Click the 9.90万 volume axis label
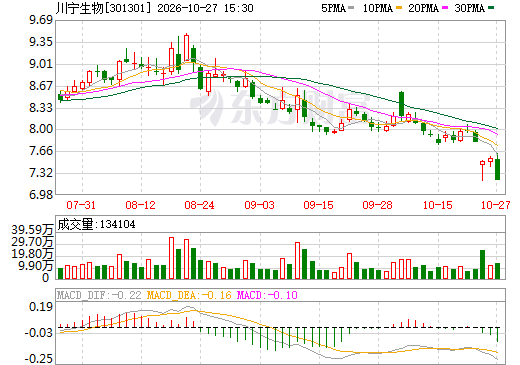Image resolution: width=520 pixels, height=365 pixels. [x=36, y=266]
